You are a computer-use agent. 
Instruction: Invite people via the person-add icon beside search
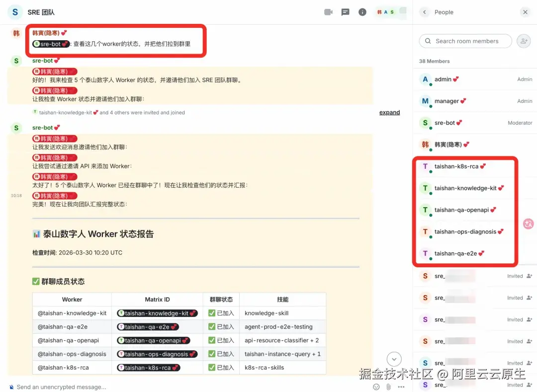coord(523,41)
